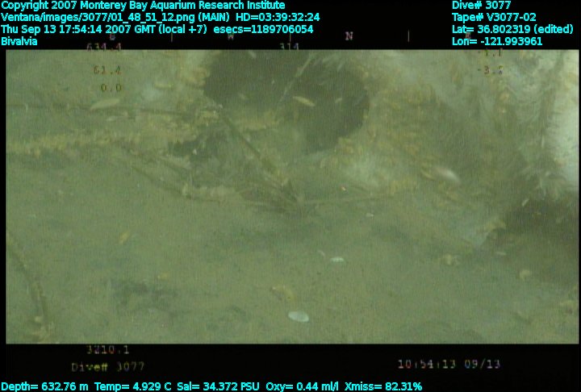Select the 'Sal= 34.372 PSU' reading
Image resolution: width=581 pixels, height=392 pixels.
click(x=218, y=386)
